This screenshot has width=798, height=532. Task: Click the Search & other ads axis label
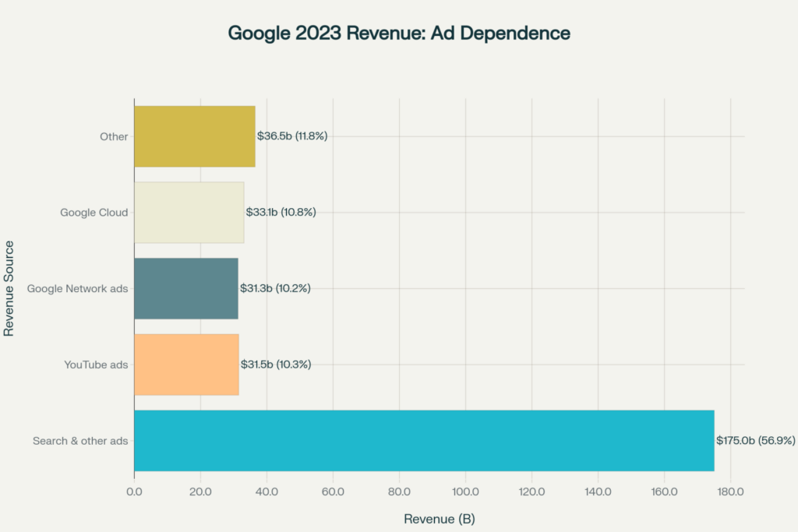pos(80,441)
